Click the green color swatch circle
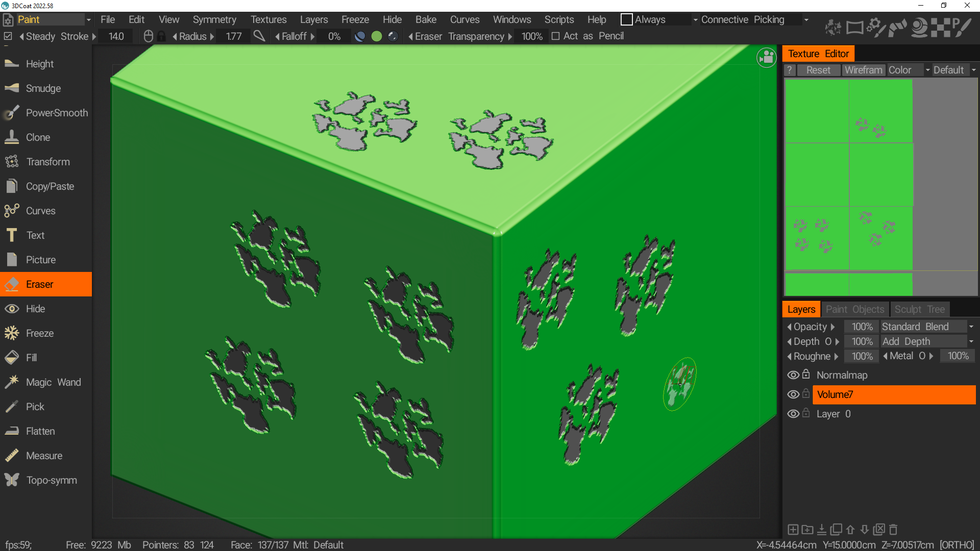The height and width of the screenshot is (551, 980). 377,36
